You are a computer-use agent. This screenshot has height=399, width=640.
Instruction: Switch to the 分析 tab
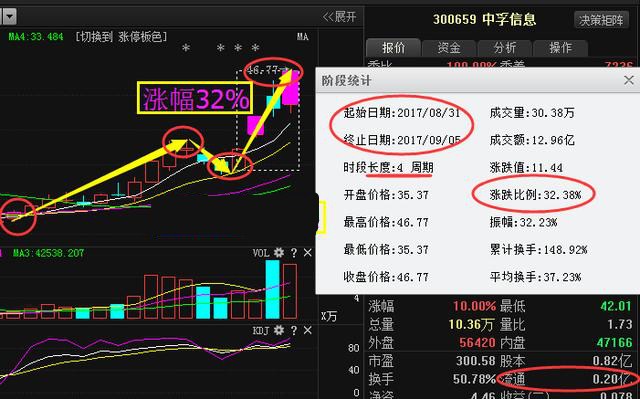coord(505,48)
